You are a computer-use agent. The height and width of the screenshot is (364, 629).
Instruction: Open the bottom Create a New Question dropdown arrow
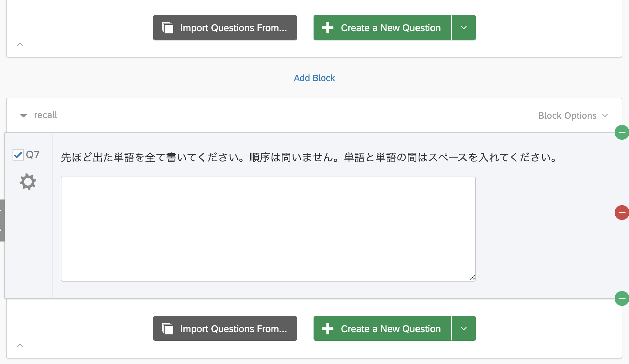tap(464, 328)
